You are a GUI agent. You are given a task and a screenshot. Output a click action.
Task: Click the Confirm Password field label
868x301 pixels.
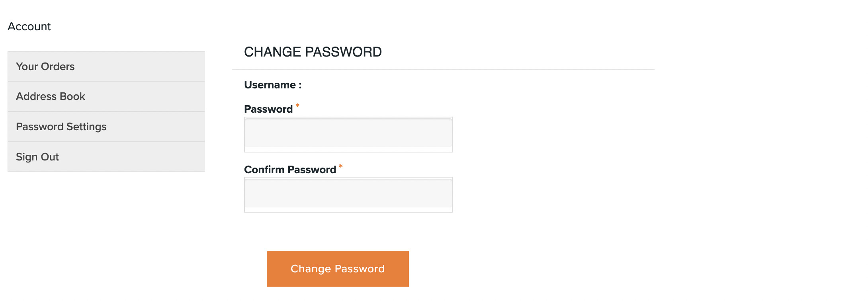(x=290, y=170)
